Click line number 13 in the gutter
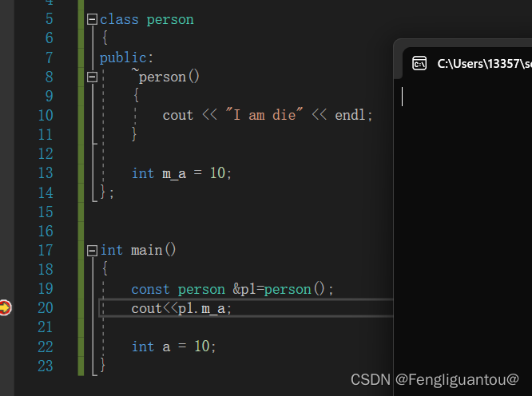 point(46,173)
